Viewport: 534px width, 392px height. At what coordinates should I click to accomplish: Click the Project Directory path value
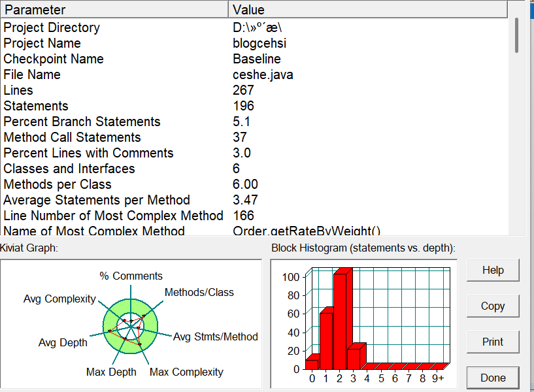click(258, 27)
